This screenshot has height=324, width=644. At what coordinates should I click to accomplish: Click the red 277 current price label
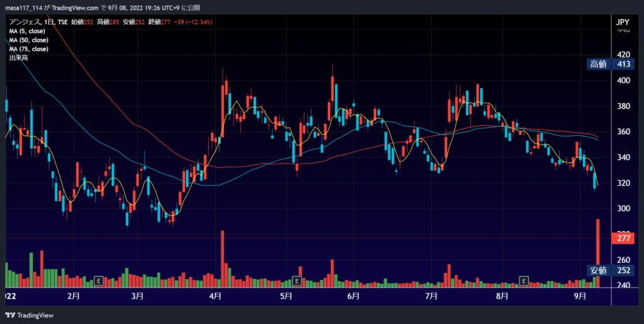click(623, 238)
